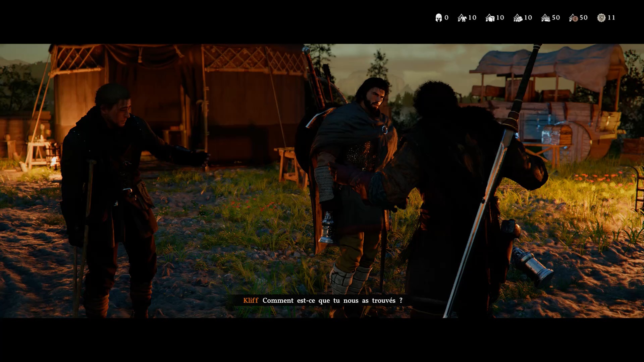Click the soldiers count value 0

click(446, 17)
